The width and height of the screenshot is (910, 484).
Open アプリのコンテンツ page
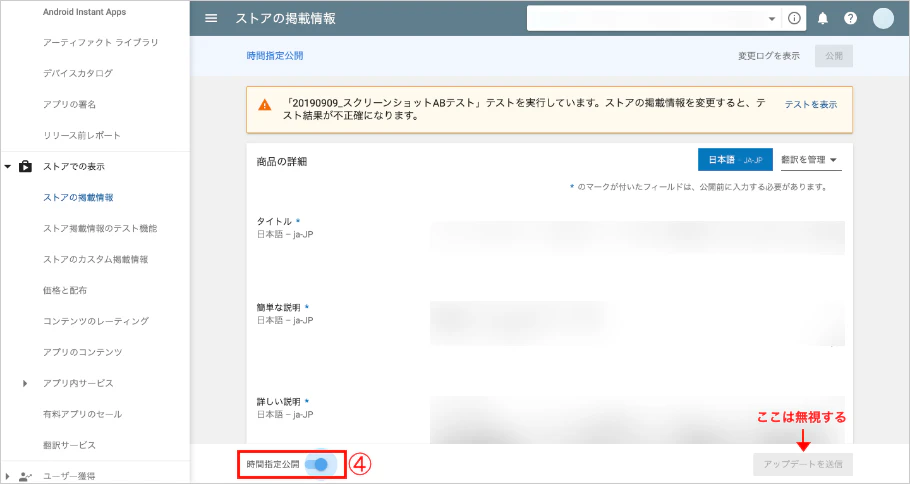(x=82, y=352)
